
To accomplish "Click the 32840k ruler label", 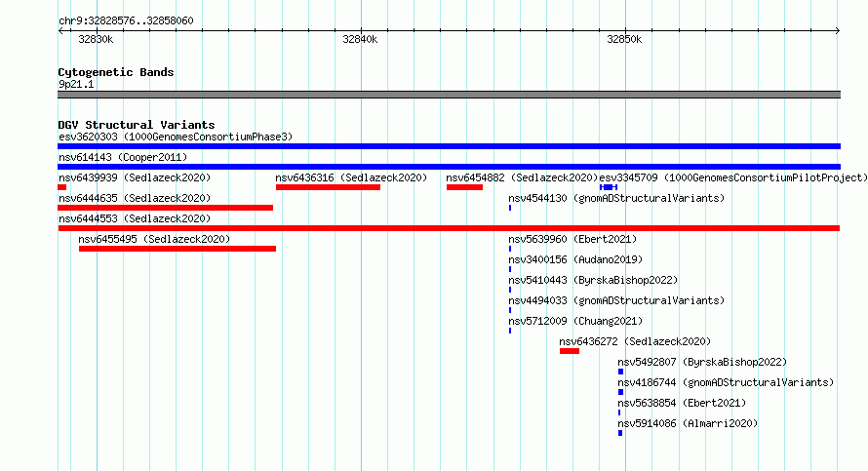I will (x=360, y=39).
